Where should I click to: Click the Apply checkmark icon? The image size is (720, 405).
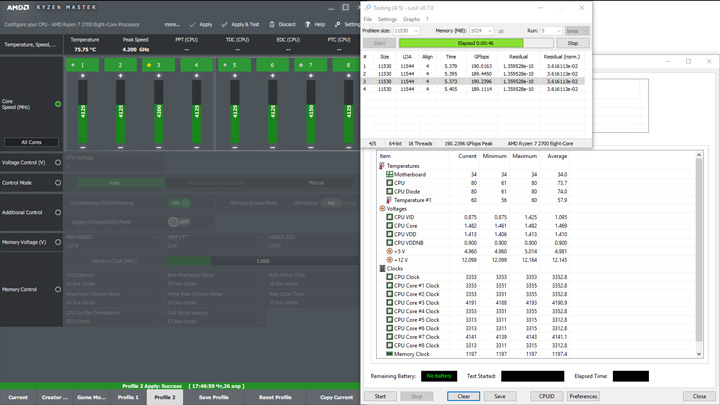(192, 24)
